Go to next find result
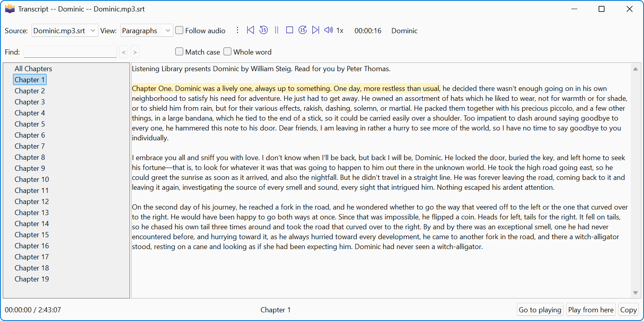 [135, 52]
